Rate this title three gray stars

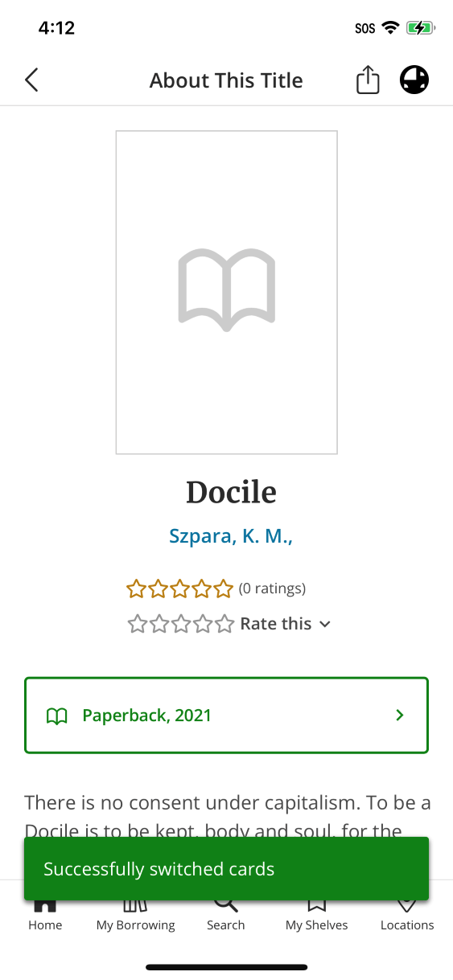180,624
